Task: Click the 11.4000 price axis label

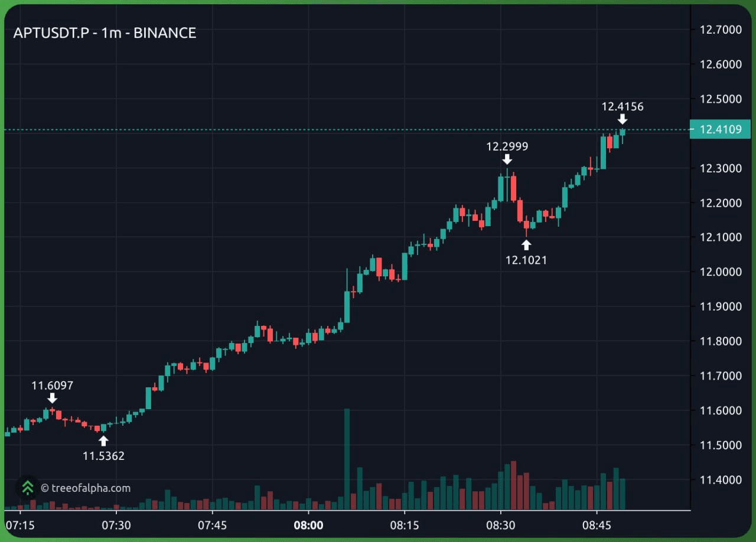Action: point(720,479)
